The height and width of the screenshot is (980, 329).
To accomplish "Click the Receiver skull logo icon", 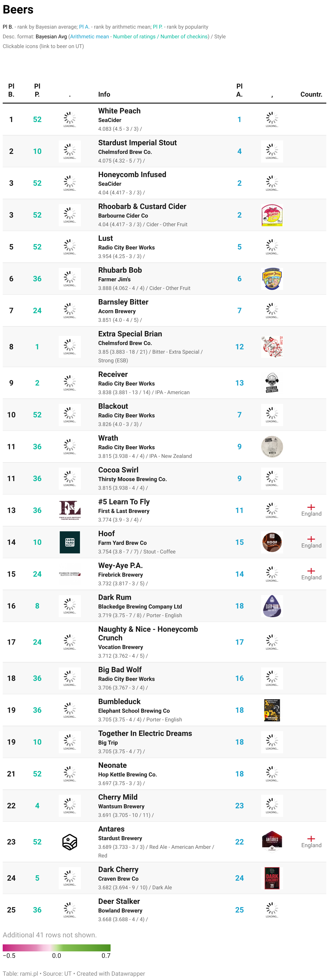I will (272, 383).
